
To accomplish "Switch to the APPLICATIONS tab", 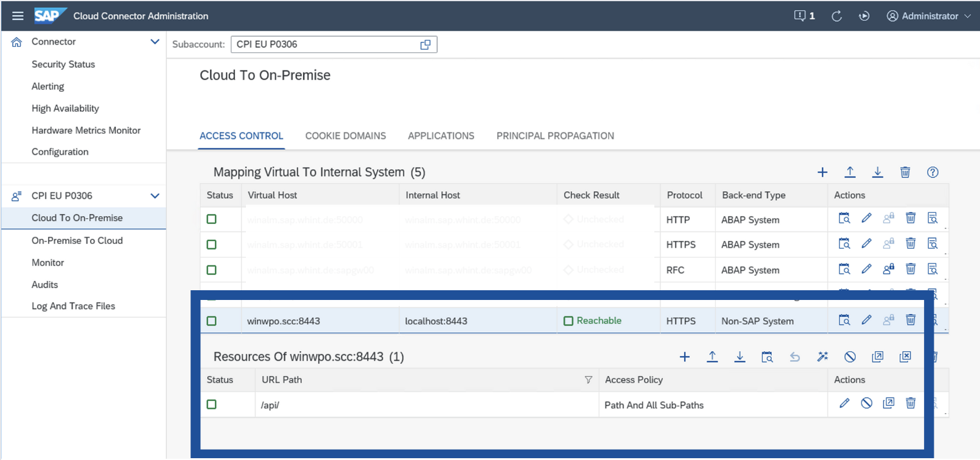I will pyautogui.click(x=441, y=136).
